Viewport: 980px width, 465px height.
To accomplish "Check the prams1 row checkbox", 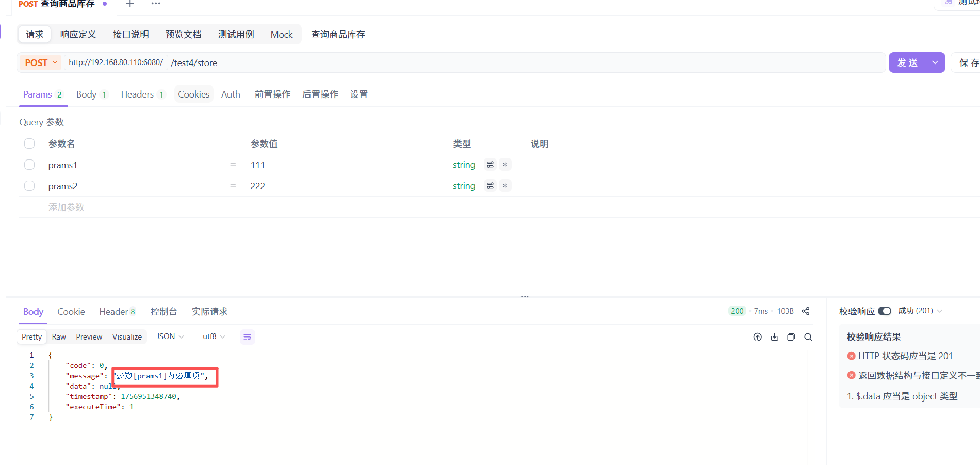I will coord(29,164).
